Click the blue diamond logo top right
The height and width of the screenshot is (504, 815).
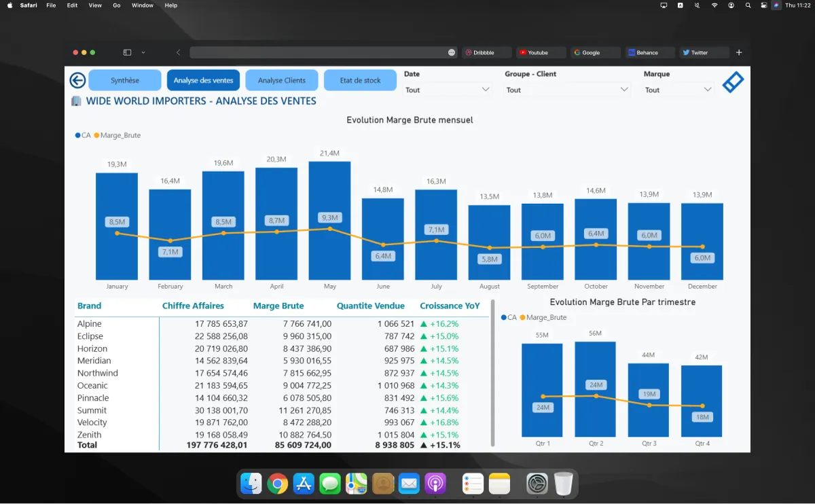click(732, 82)
